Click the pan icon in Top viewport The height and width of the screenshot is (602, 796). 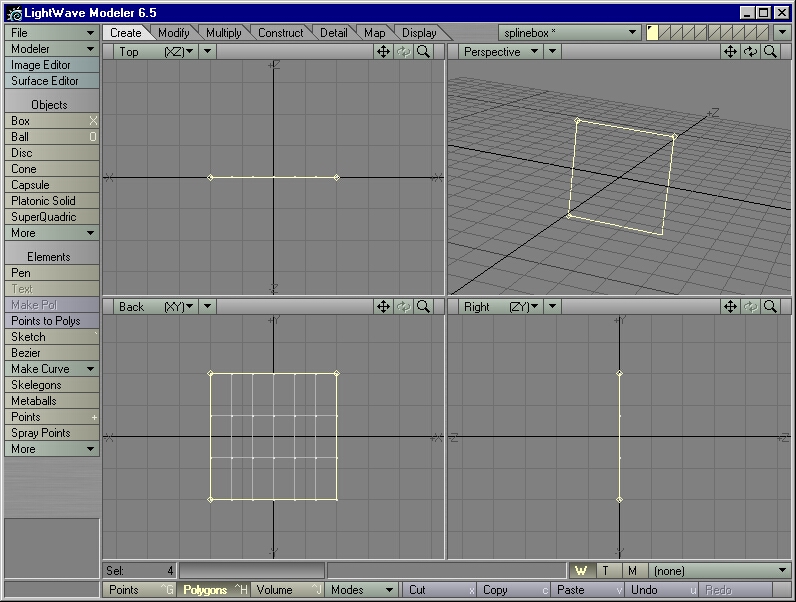(383, 52)
